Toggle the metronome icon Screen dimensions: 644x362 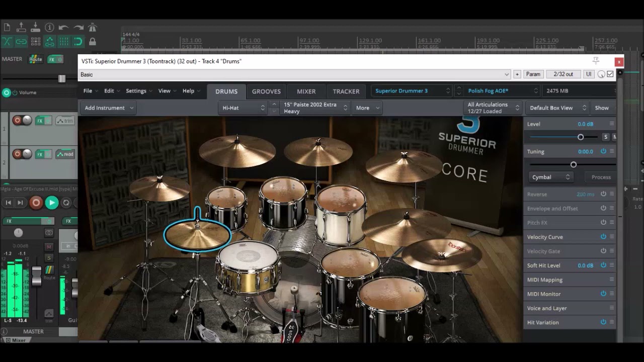pos(92,28)
